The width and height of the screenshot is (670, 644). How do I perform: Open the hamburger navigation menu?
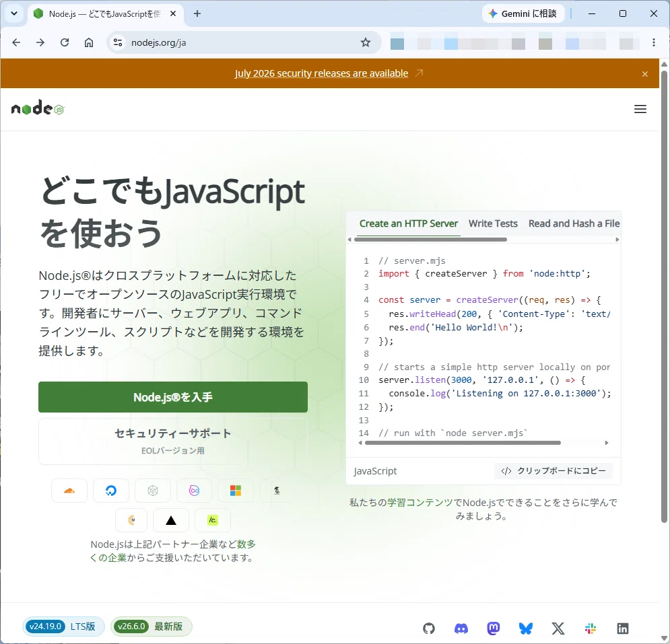pos(640,109)
